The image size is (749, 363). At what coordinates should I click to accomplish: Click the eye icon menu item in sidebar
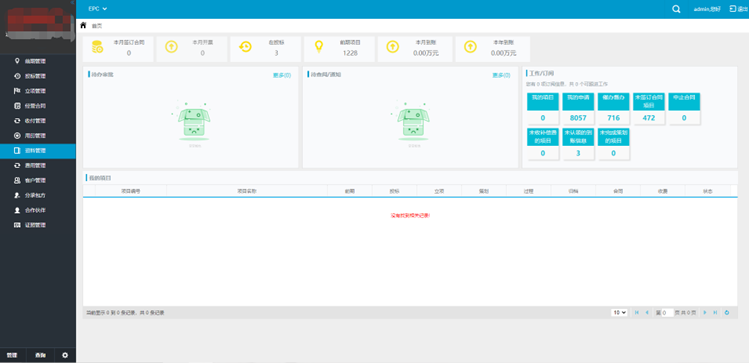click(17, 76)
